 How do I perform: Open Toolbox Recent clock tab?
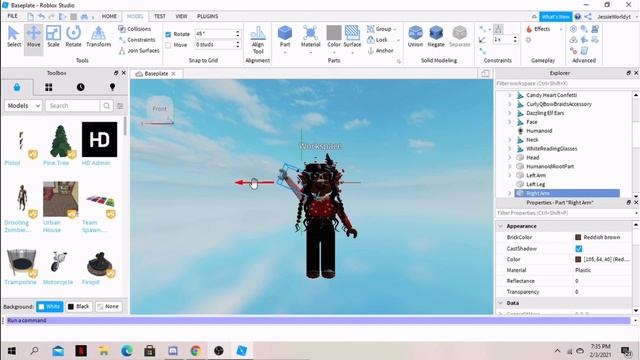coord(80,87)
